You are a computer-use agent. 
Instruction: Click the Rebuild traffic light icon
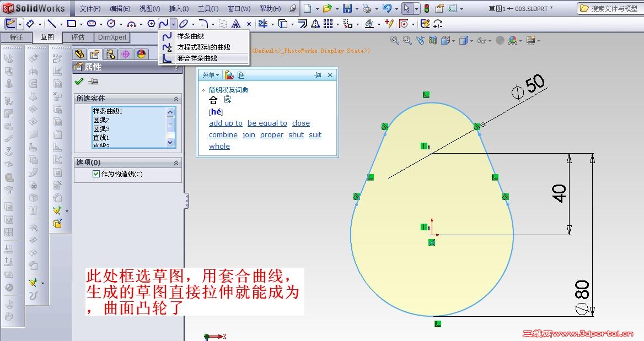point(427,8)
